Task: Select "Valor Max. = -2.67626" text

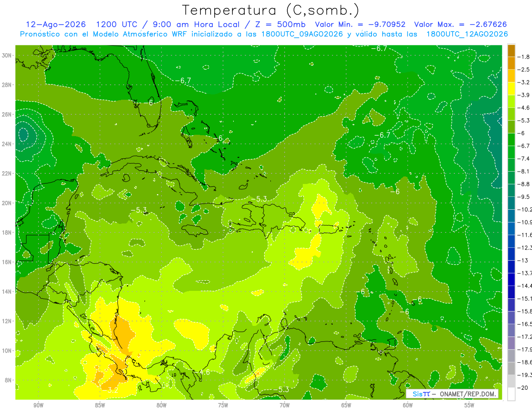Action: pos(460,24)
